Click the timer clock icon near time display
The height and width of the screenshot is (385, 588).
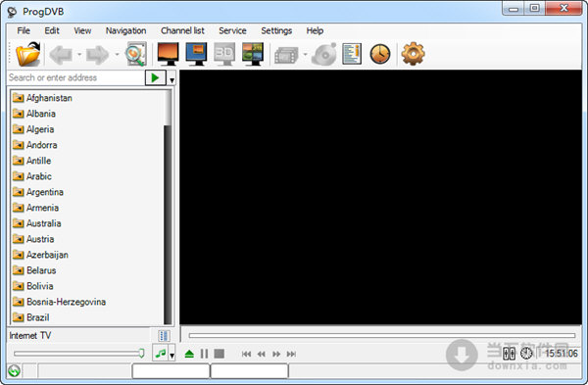point(526,353)
